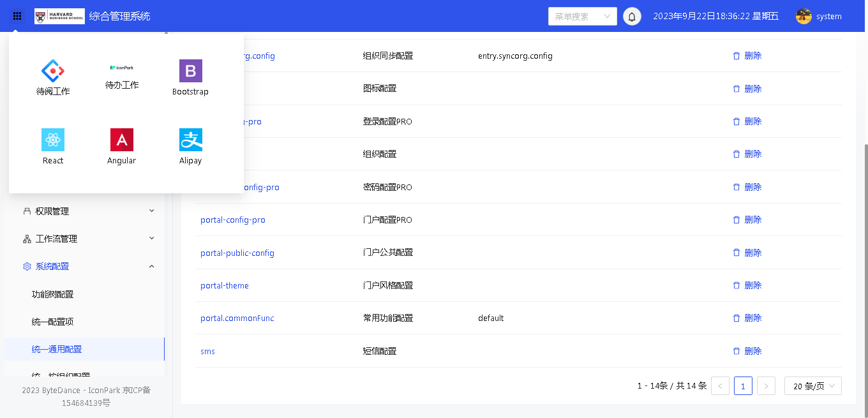Open the 待办工作 IconPark shortcut
This screenshot has height=418, width=868.
tap(121, 68)
